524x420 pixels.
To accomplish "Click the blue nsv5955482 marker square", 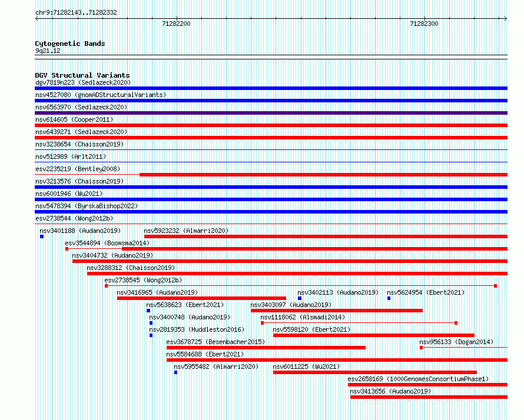I will pos(176,372).
